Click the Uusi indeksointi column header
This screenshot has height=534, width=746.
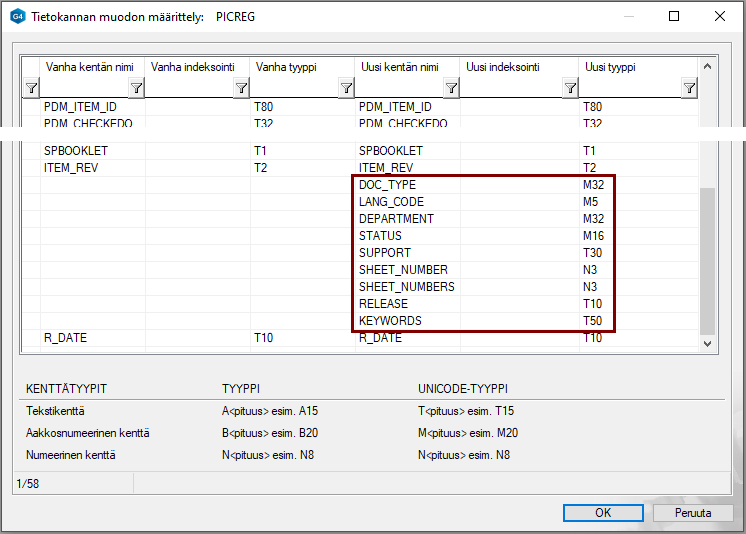point(502,67)
